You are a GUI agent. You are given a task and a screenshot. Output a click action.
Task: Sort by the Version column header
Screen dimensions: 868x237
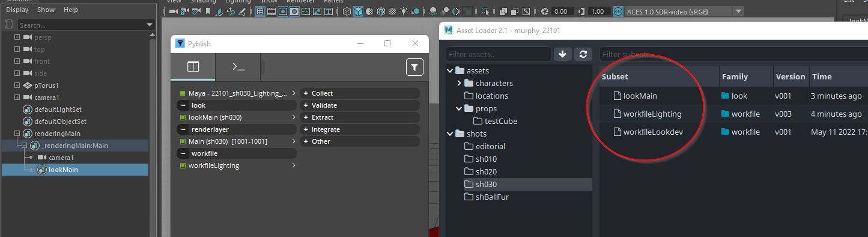(790, 76)
